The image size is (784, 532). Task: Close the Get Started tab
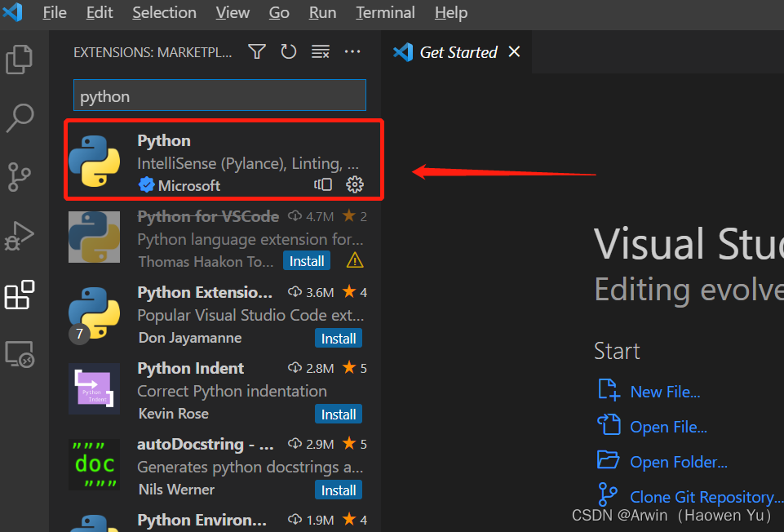(x=514, y=51)
